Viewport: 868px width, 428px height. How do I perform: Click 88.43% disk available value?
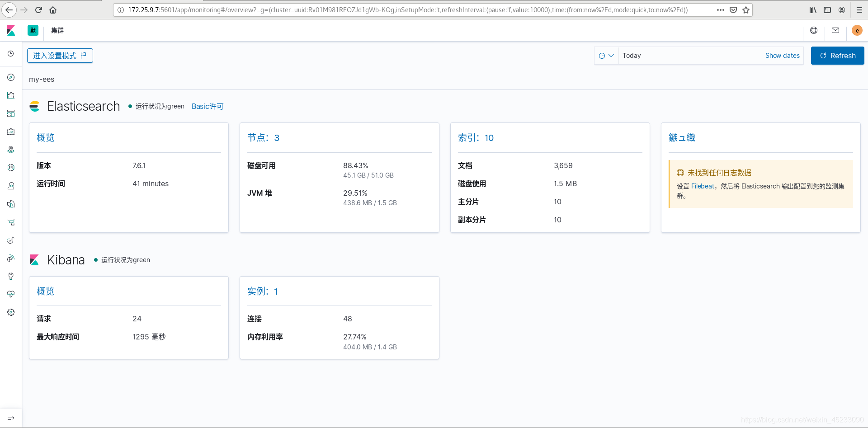(355, 165)
